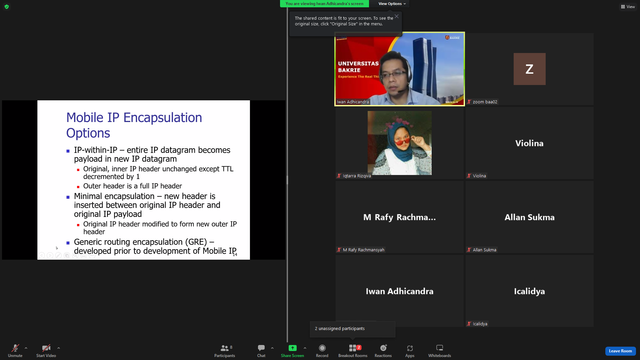The width and height of the screenshot is (640, 360).
Task: Click the muted mic icon beside Allan Sukma's label
Action: 469,250
